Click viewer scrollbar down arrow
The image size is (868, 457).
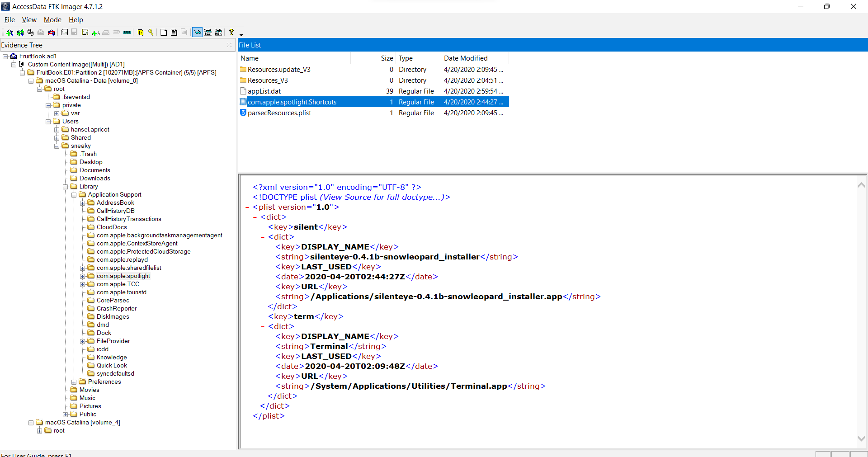point(862,438)
